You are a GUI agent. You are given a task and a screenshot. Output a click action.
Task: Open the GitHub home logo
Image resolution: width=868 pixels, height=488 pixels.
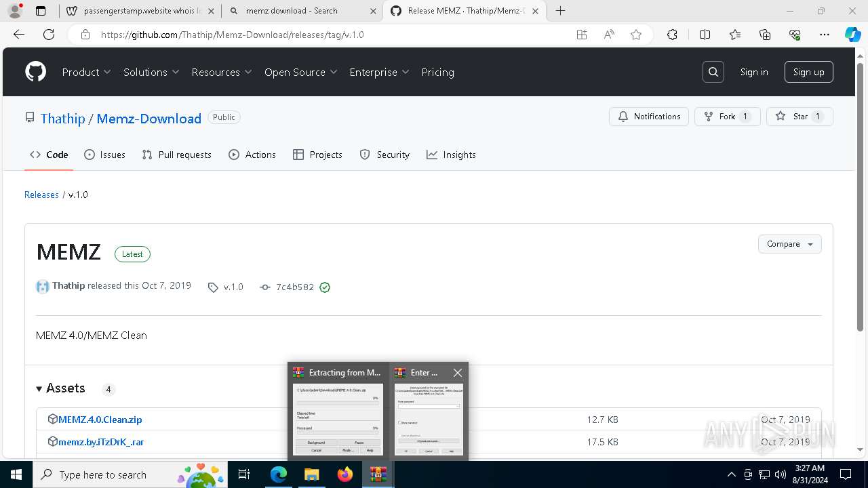(x=36, y=72)
